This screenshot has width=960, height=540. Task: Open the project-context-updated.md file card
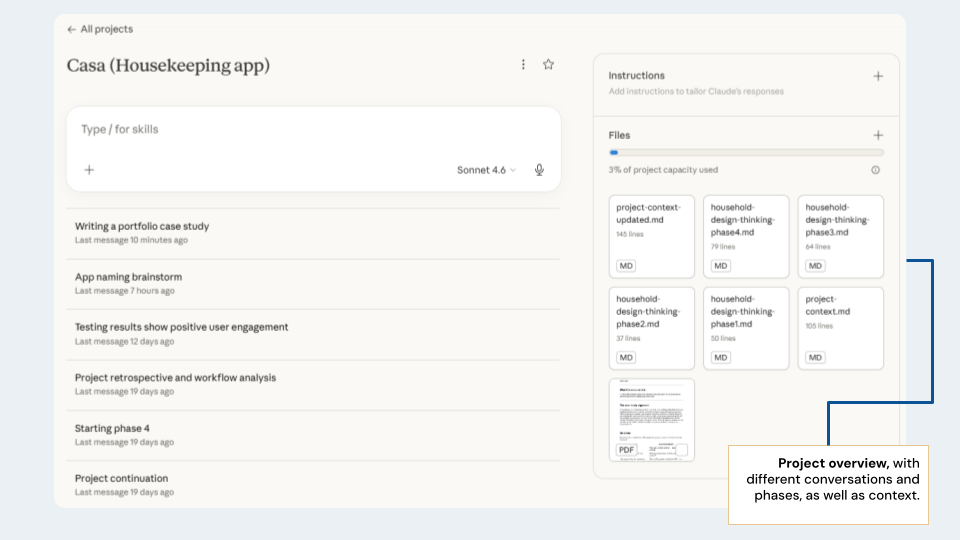[x=651, y=236]
